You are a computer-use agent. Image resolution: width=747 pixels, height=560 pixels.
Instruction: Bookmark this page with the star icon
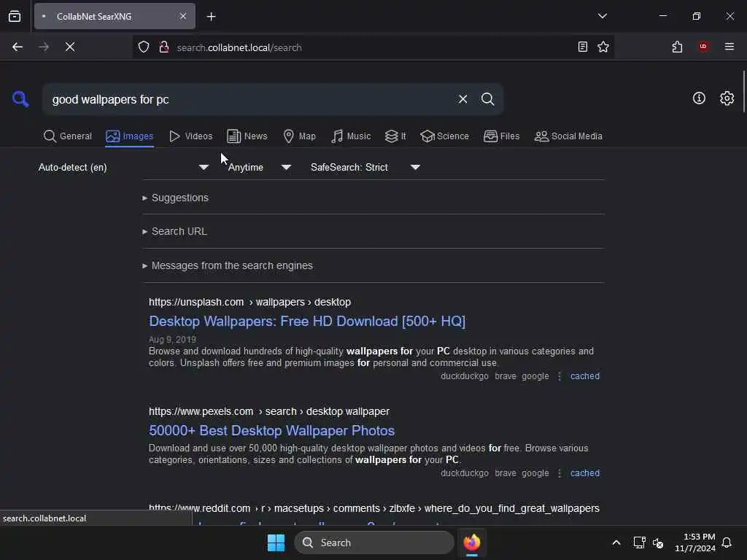pyautogui.click(x=603, y=47)
